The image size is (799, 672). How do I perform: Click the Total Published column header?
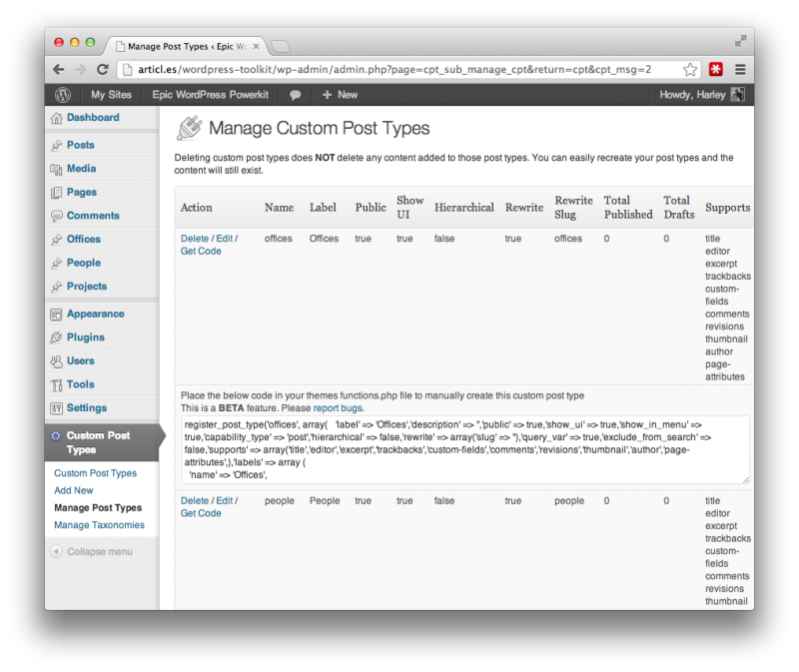(x=628, y=208)
